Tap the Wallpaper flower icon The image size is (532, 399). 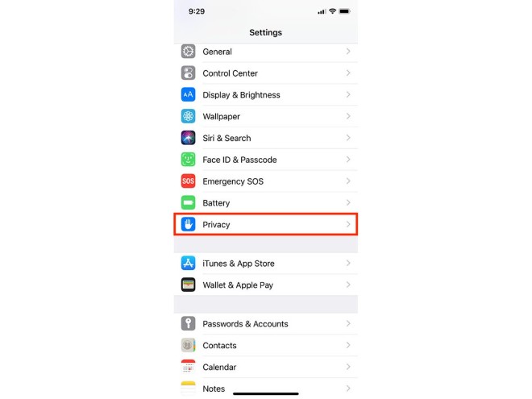(188, 116)
